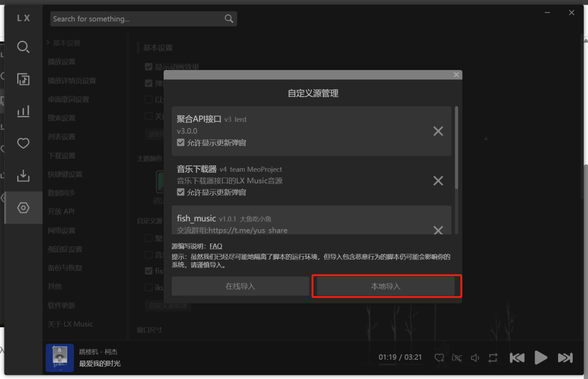Open the FAQ link
The width and height of the screenshot is (588, 379).
(x=216, y=246)
